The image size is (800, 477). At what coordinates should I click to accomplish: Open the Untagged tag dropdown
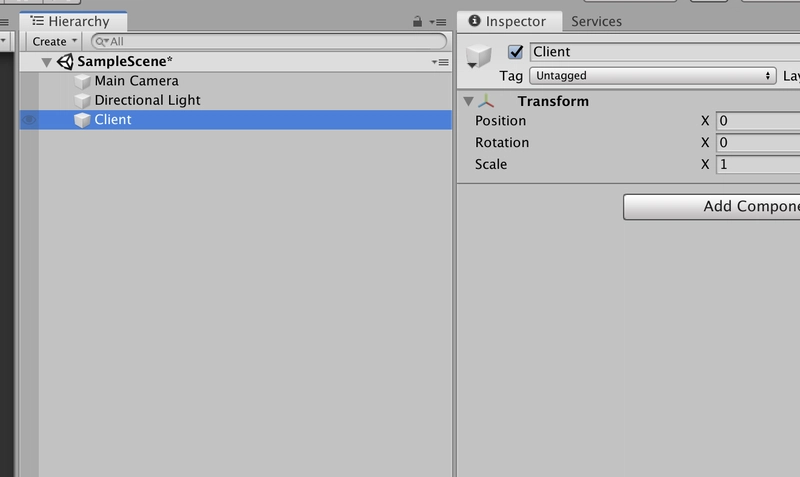tap(653, 76)
